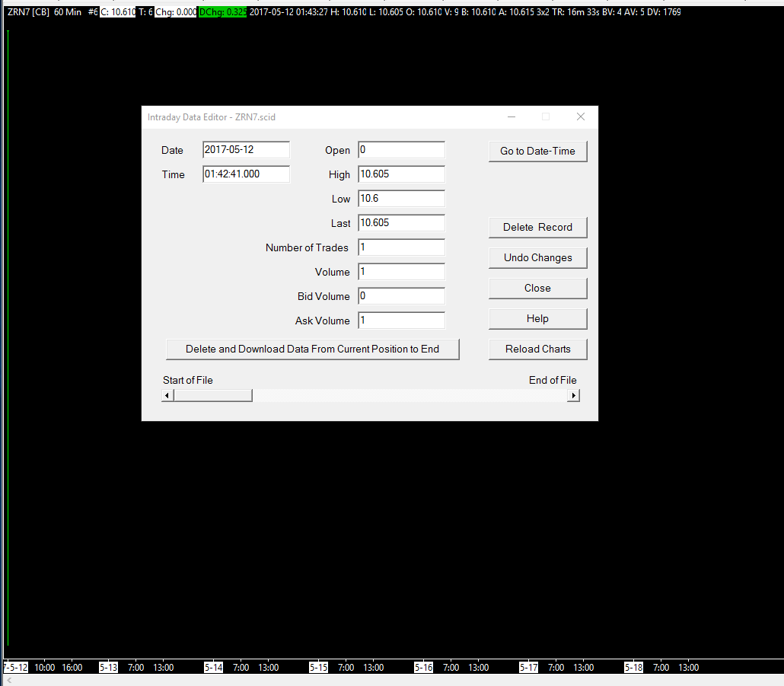The width and height of the screenshot is (784, 686).
Task: Step file position left with scrollbar arrow
Action: [x=167, y=395]
